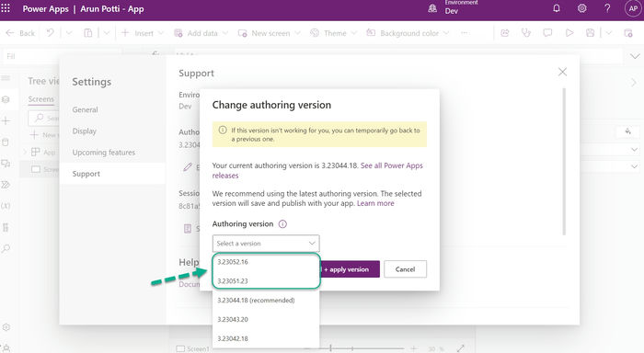Choose version 3.23042.18
Screen dimensions: 644x353
tap(266, 338)
